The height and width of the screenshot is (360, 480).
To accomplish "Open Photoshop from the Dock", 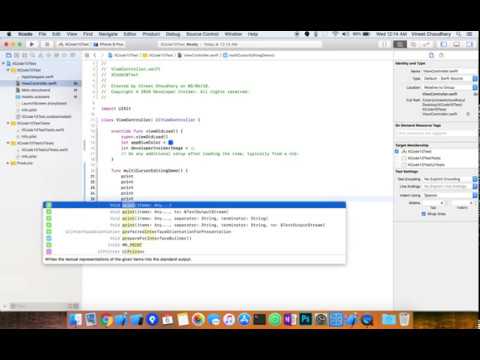I will click(306, 320).
